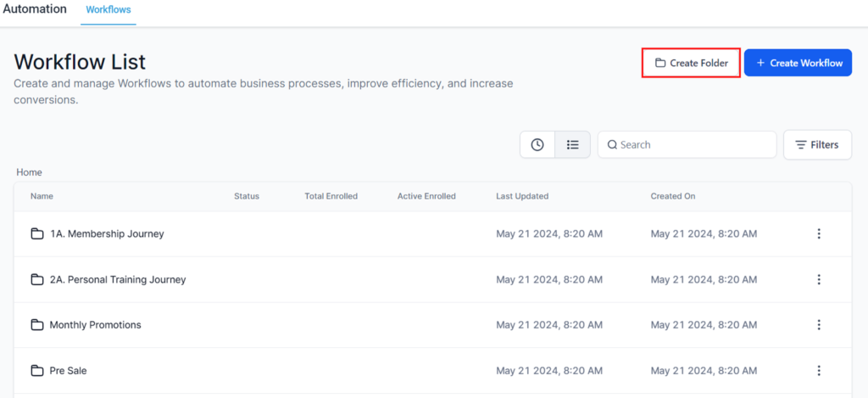Select the list view icon

coord(573,145)
